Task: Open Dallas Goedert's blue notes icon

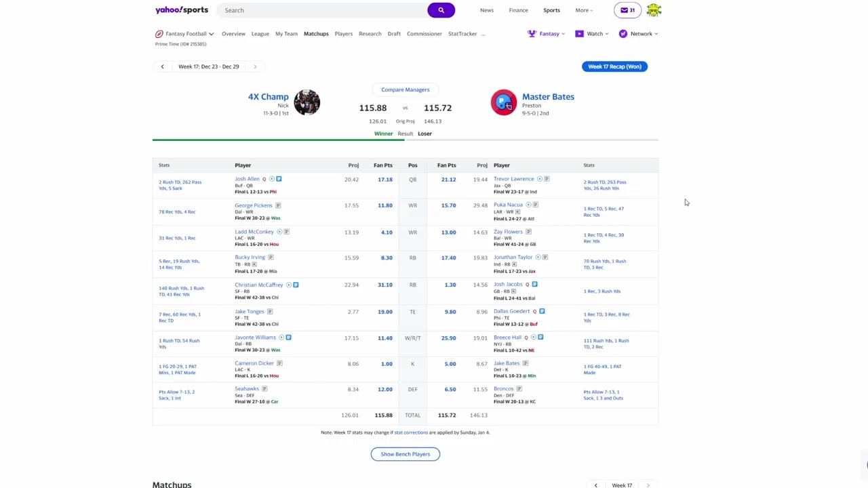Action: point(542,311)
